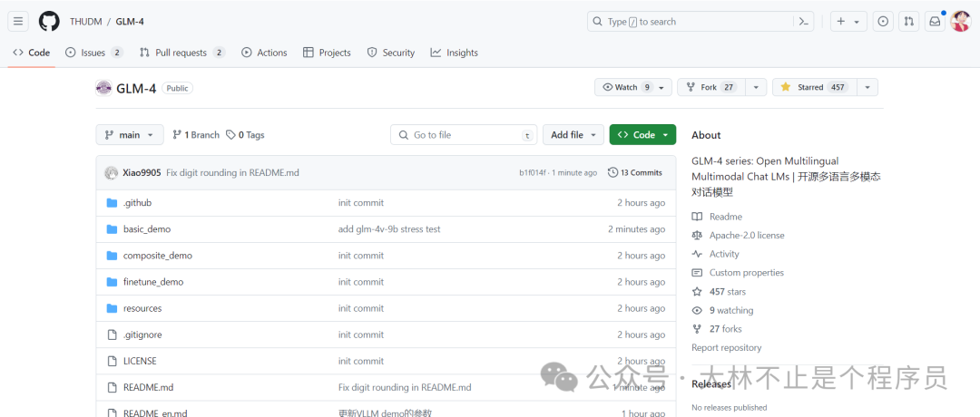Switch to the Actions tab
Viewport: 980px width, 417px height.
tap(264, 53)
